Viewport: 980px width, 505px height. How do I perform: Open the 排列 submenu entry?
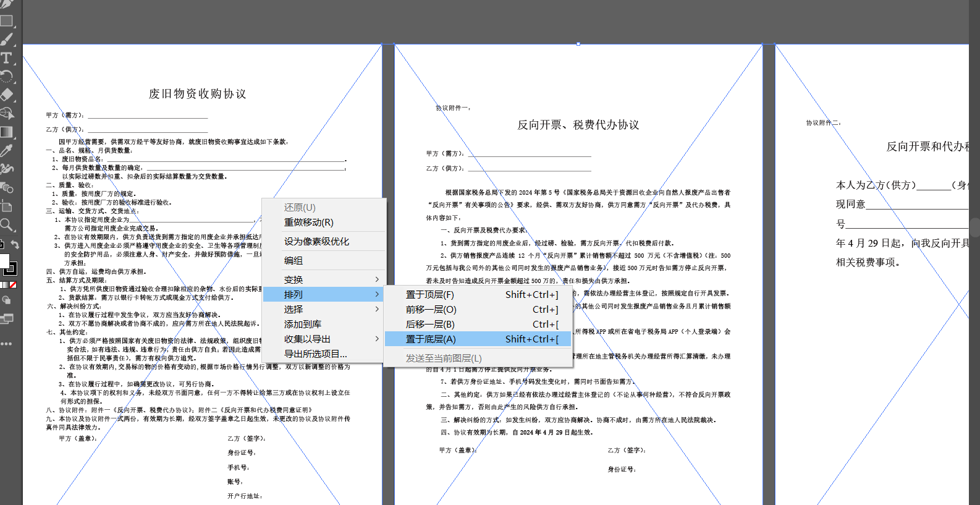(324, 295)
